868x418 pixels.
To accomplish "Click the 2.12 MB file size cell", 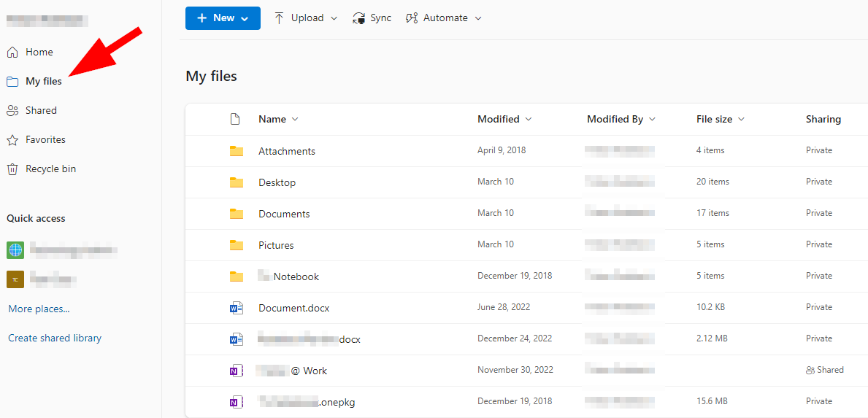I will point(711,338).
